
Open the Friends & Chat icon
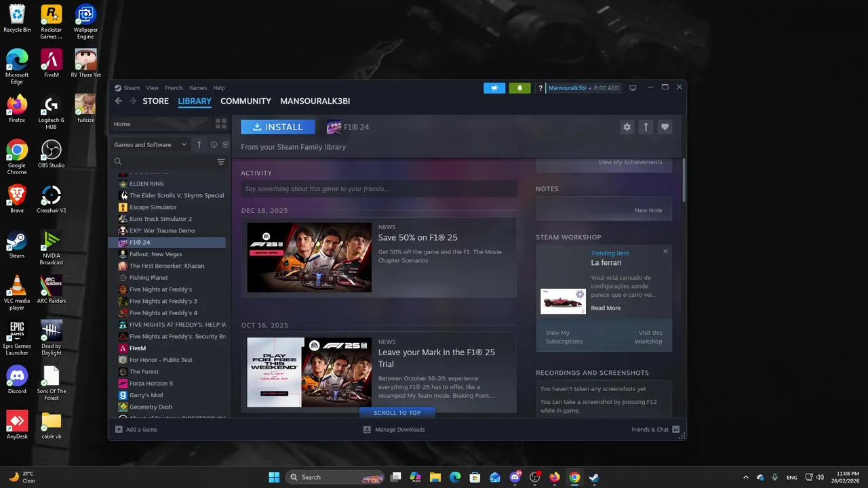coord(676,429)
